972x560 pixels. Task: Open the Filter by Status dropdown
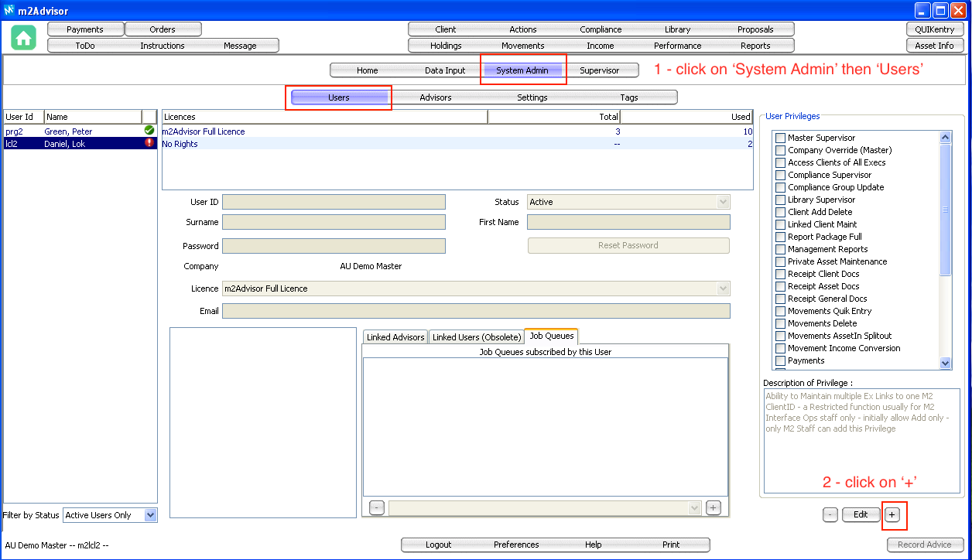(x=150, y=515)
